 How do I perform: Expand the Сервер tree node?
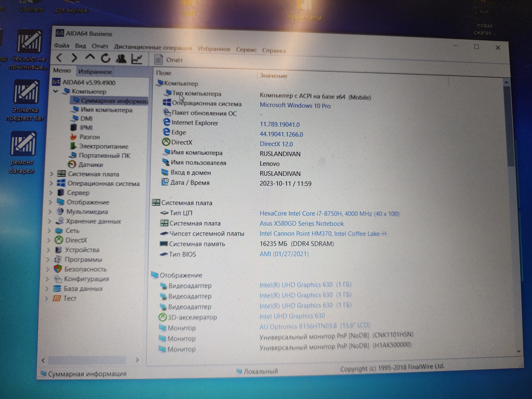tap(51, 193)
